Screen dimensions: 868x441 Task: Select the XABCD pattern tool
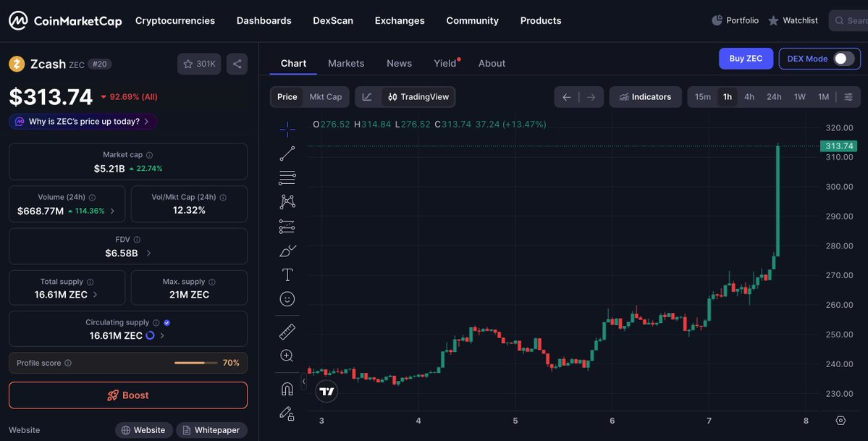[x=287, y=201]
